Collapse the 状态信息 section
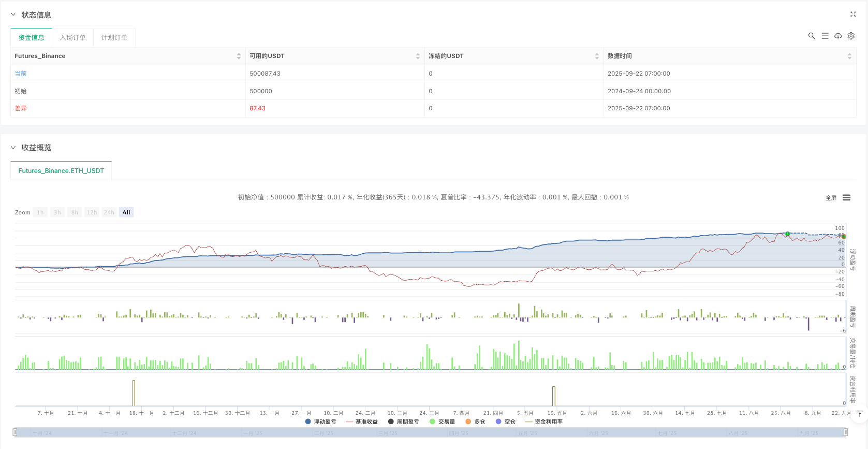This screenshot has width=868, height=449. point(13,15)
